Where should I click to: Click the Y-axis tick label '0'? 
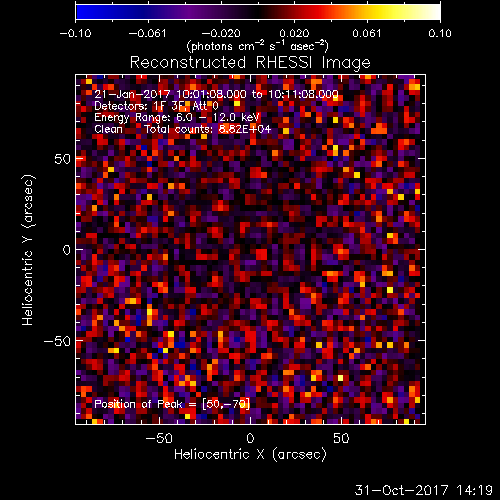(67, 250)
